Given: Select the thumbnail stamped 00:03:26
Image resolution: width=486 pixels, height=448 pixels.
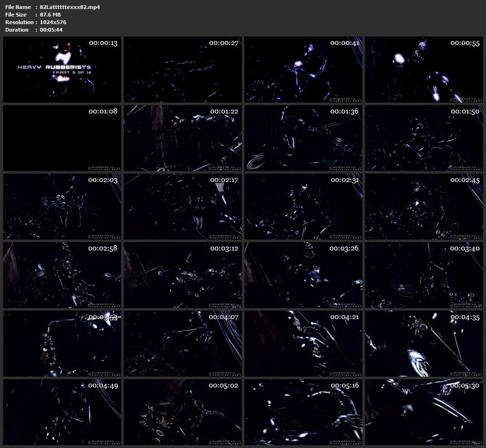Looking at the screenshot, I should pos(303,275).
